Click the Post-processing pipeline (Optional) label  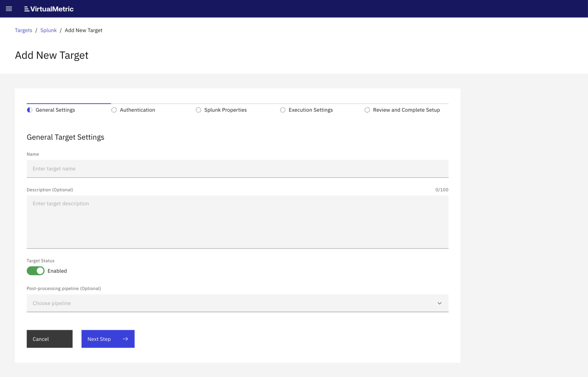click(64, 288)
